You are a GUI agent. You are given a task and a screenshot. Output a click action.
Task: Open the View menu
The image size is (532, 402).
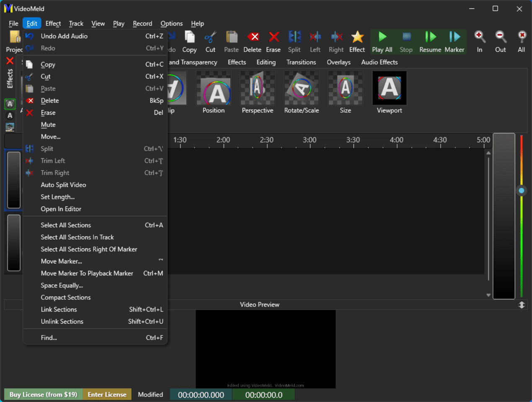98,23
